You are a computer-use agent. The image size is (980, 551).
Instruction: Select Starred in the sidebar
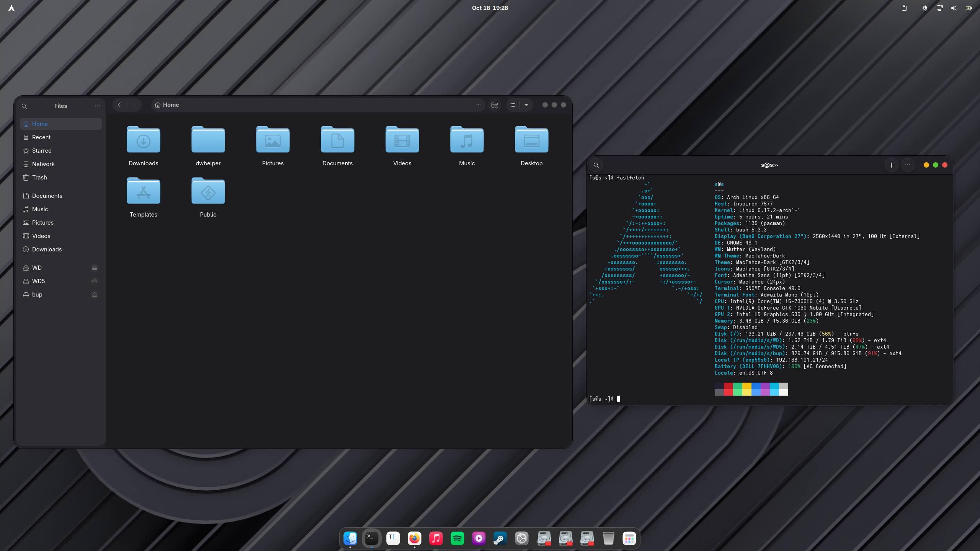click(x=42, y=151)
